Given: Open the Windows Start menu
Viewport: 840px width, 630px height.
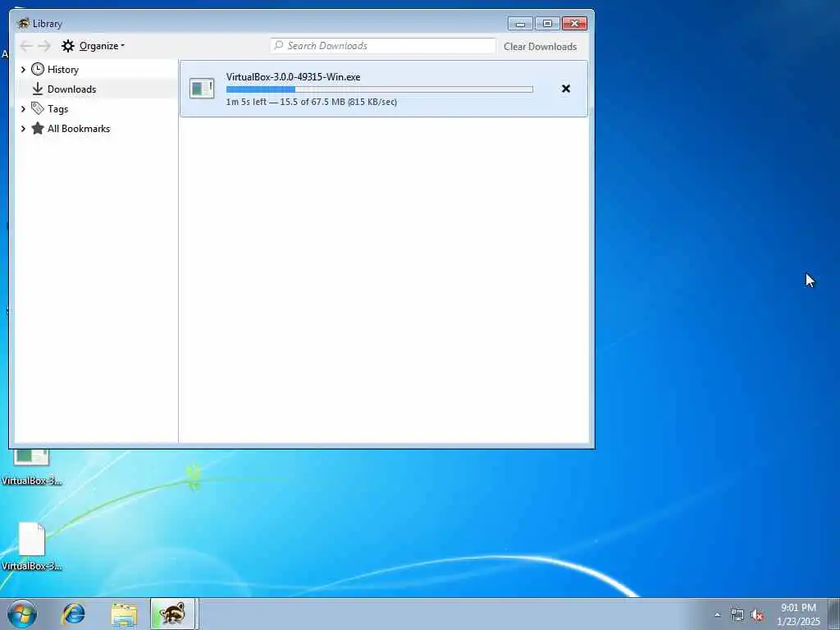Looking at the screenshot, I should 22,614.
